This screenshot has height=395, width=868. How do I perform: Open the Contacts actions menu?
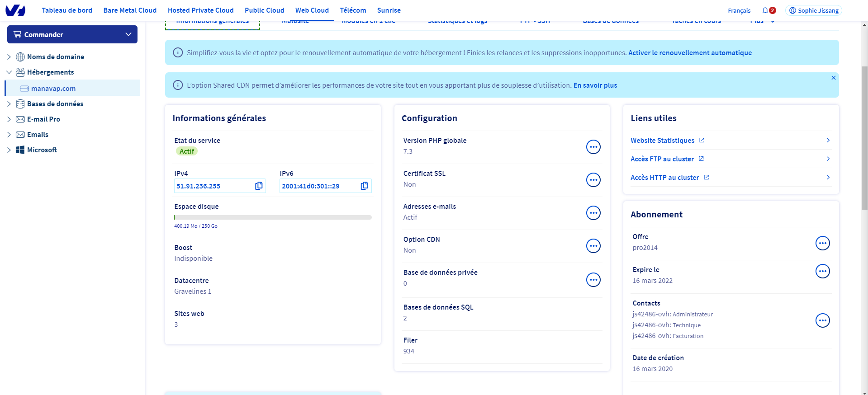tap(822, 320)
